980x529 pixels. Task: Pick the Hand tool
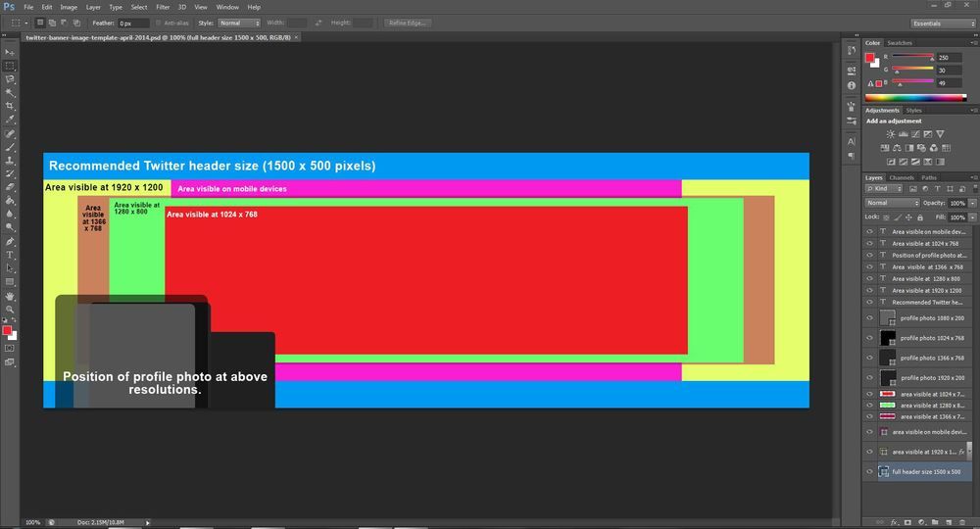(10, 296)
